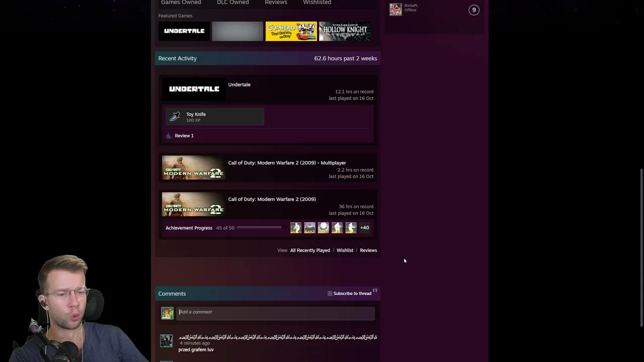Click the second achievement icon

pyautogui.click(x=309, y=228)
